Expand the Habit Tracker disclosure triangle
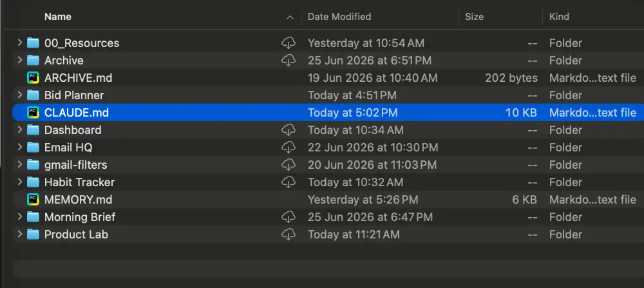The width and height of the screenshot is (644, 288). pyautogui.click(x=19, y=182)
